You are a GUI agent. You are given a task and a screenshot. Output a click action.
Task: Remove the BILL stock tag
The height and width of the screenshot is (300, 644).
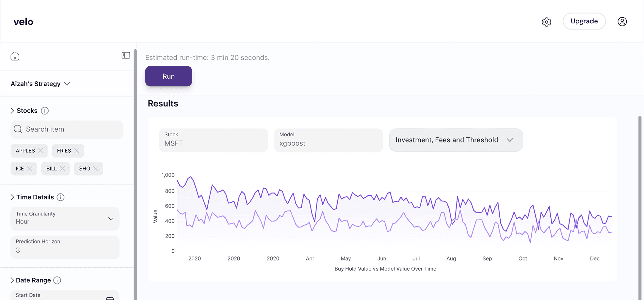click(63, 169)
